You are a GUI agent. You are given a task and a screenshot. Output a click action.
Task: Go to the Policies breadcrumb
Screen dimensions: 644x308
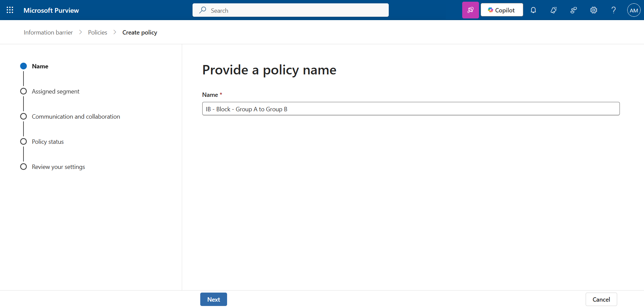(98, 33)
